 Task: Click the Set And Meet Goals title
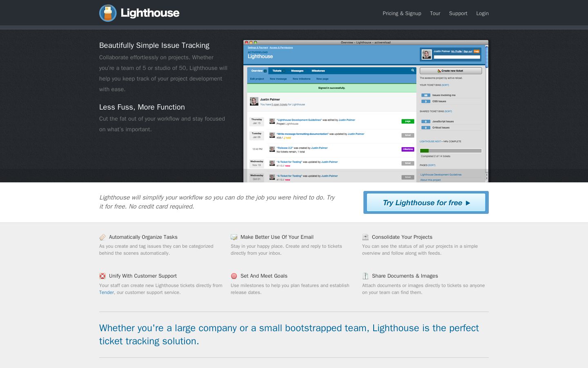pyautogui.click(x=264, y=276)
